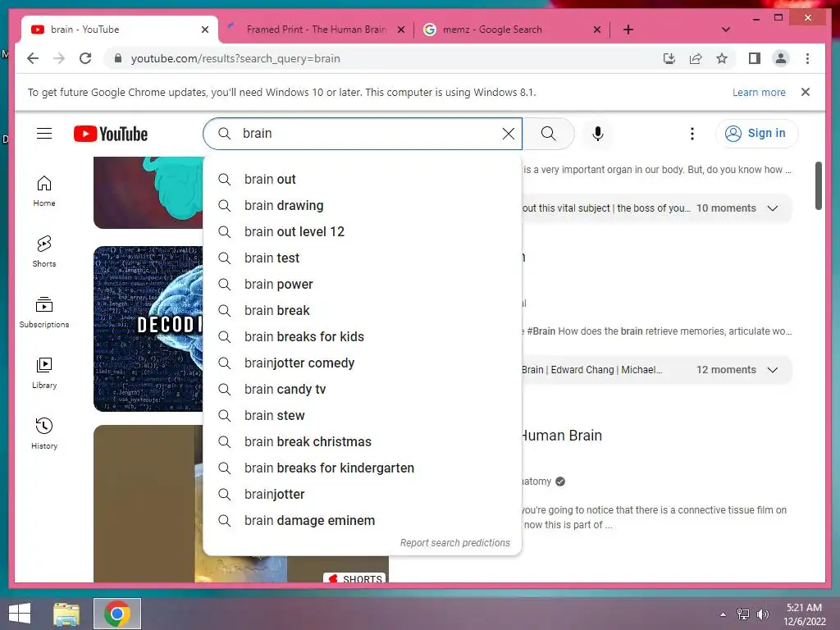Expand the 10 moments chevron
This screenshot has height=630, width=840.
(773, 208)
